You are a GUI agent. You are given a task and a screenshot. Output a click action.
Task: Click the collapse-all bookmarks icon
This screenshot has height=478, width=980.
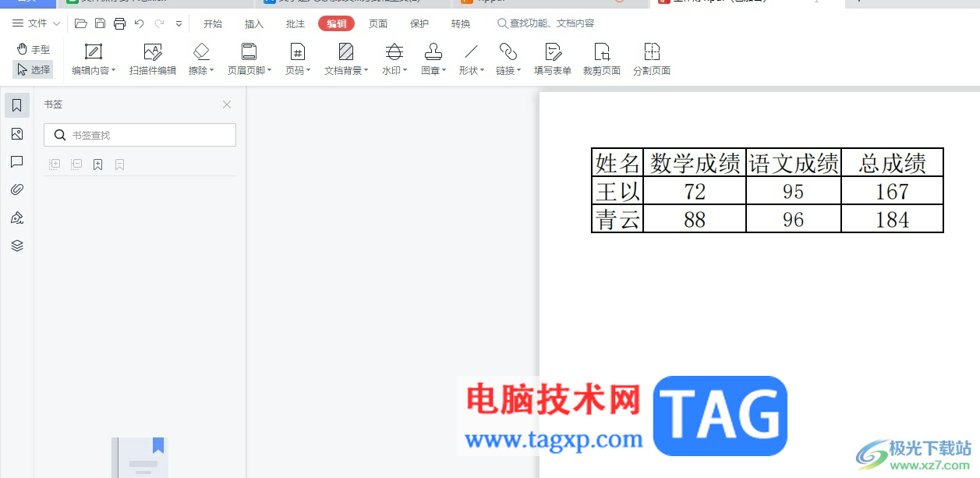(76, 165)
